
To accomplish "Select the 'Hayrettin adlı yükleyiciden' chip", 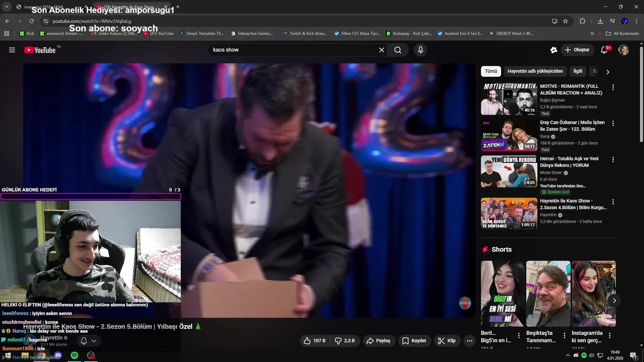I will point(535,71).
